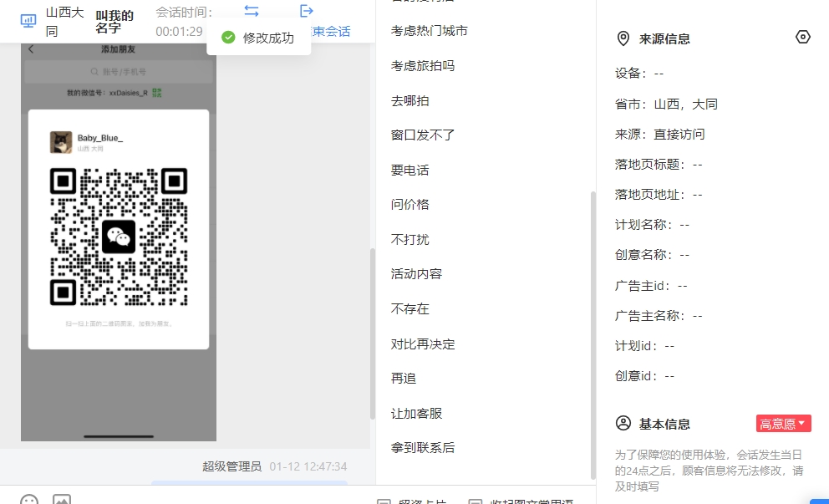The height and width of the screenshot is (504, 829).
Task: Click the 广告主名称 row
Action: [x=659, y=316]
